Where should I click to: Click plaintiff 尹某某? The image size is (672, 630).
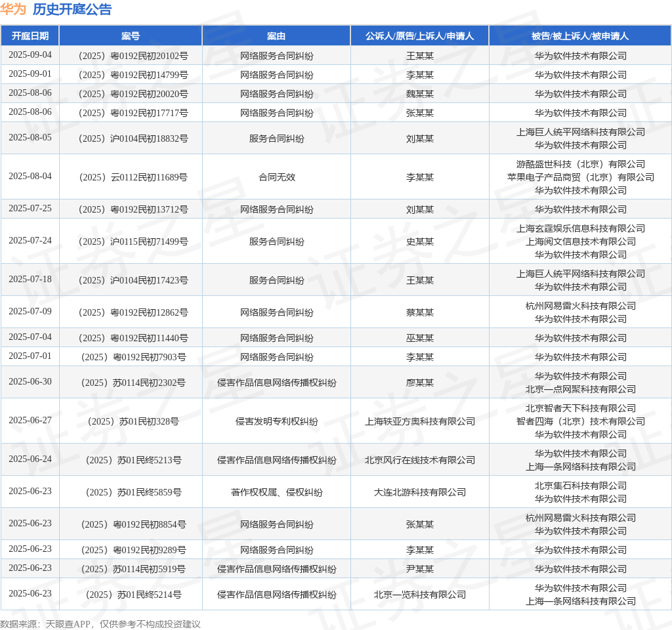pyautogui.click(x=420, y=569)
